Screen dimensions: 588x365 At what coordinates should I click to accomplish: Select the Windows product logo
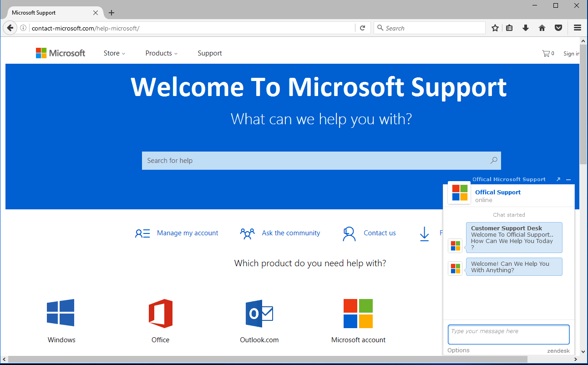[x=61, y=313]
